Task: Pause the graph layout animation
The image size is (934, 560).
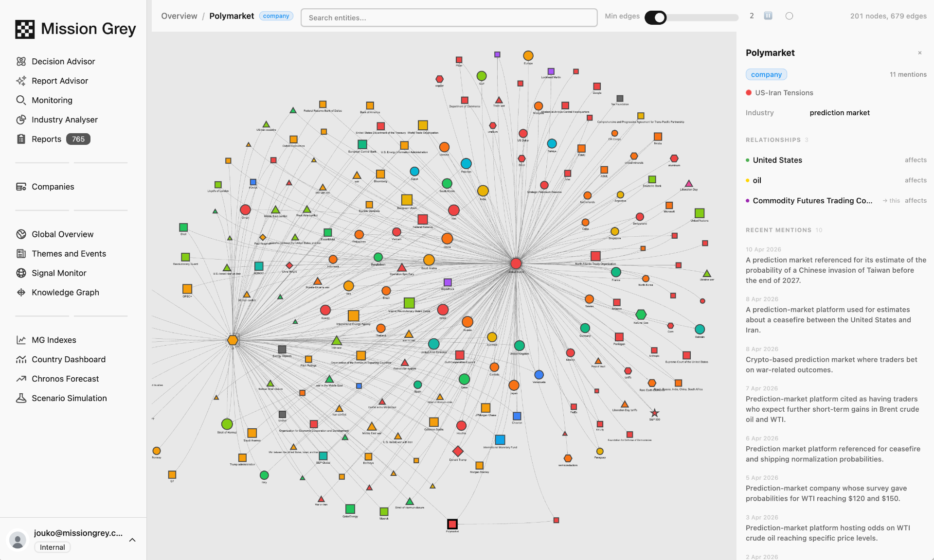Action: click(x=768, y=16)
